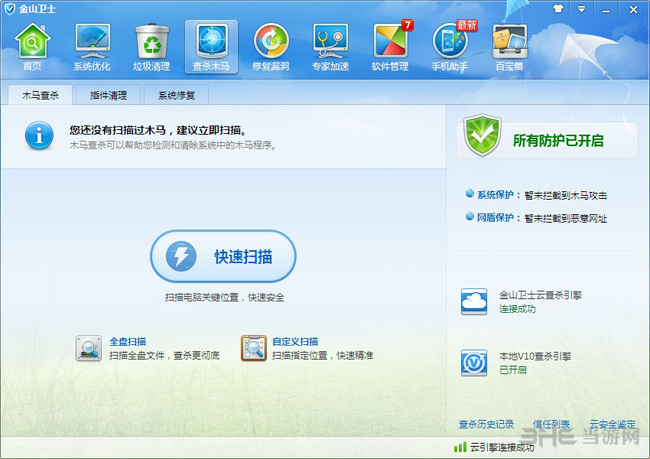
Task: Select the 木马查杀 tab
Action: [40, 96]
